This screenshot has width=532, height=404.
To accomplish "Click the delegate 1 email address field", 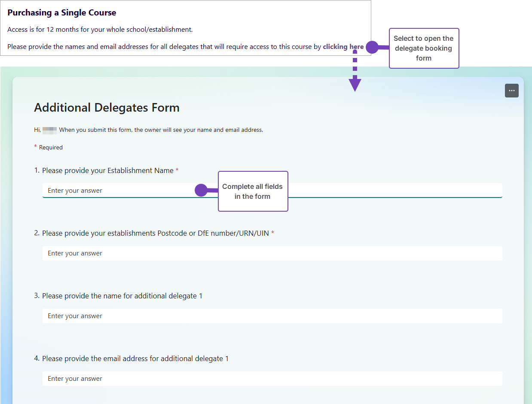I will point(272,379).
